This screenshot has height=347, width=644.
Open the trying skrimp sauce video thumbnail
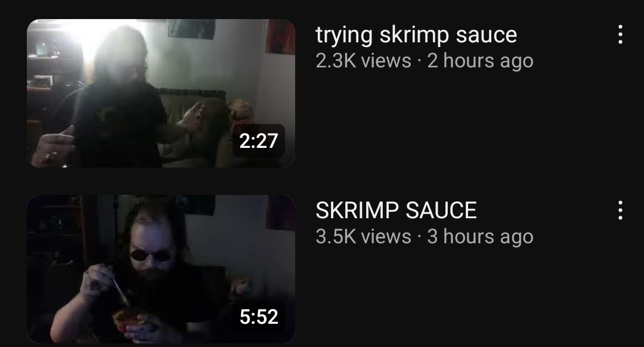coord(161,93)
